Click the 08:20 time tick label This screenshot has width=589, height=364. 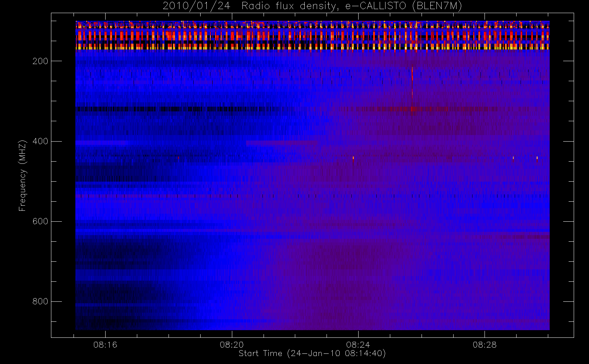click(232, 345)
